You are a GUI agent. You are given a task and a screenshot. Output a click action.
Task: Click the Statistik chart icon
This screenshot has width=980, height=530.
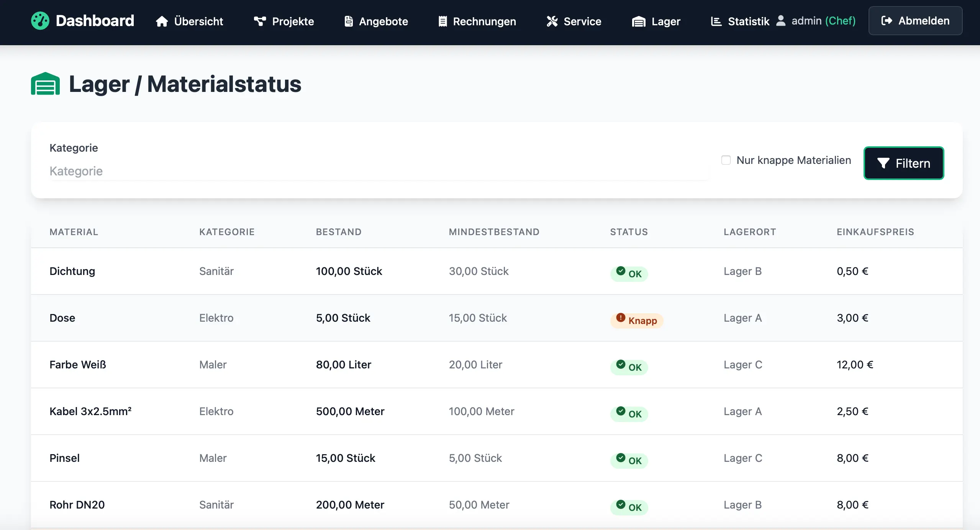(716, 21)
